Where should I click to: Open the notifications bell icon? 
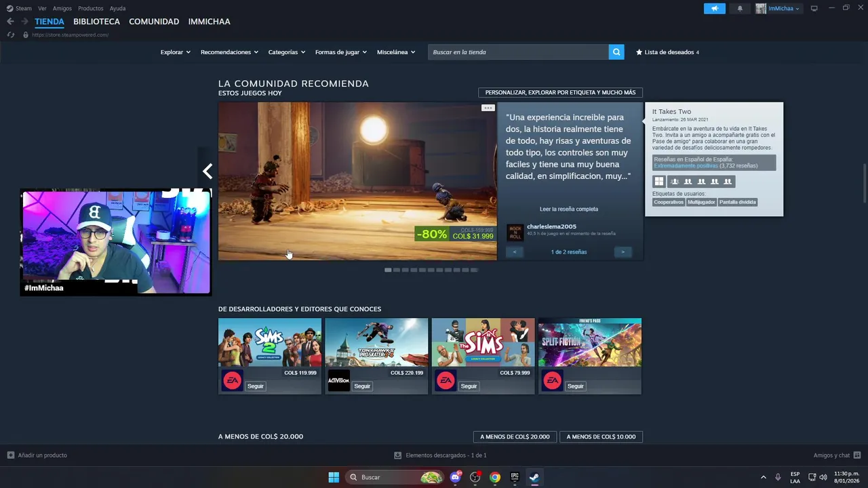(x=740, y=8)
